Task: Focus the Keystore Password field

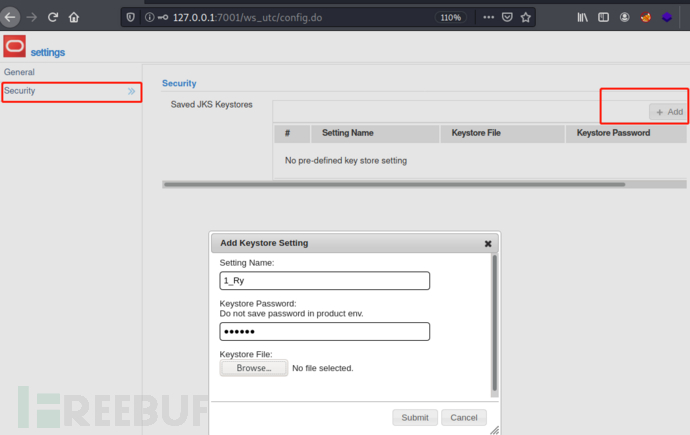Action: click(325, 332)
